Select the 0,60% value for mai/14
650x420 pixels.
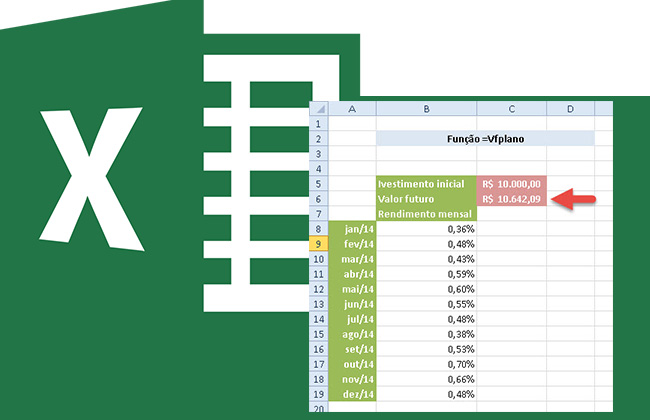427,289
